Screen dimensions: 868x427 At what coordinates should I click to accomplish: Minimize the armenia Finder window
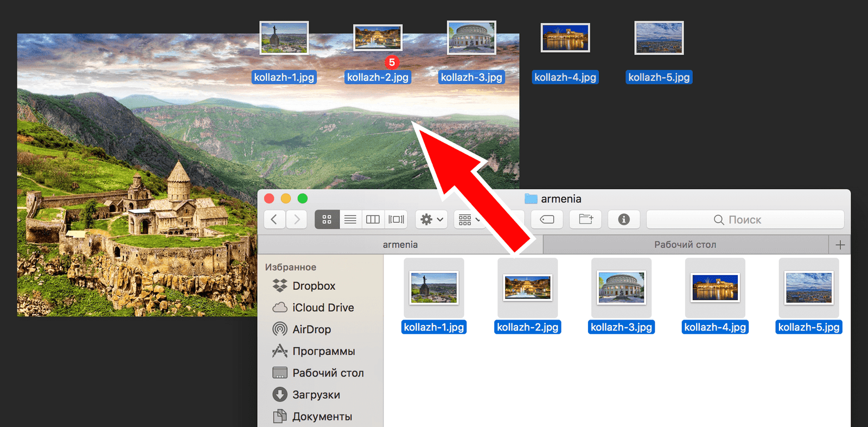tap(286, 199)
